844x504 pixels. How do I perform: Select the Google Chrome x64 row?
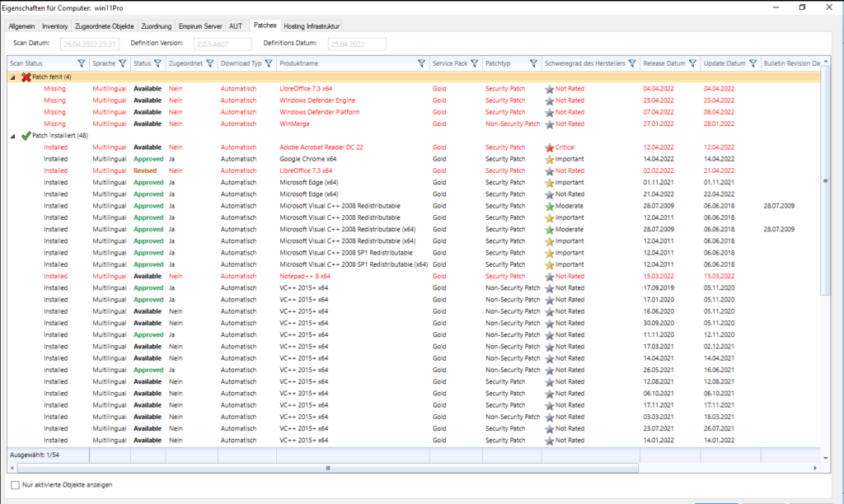pos(414,159)
